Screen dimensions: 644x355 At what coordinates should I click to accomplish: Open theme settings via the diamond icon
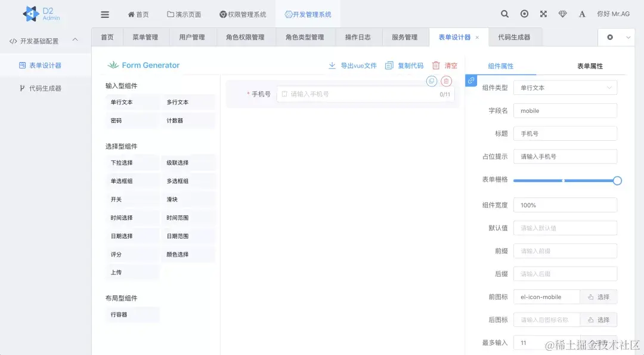click(562, 13)
